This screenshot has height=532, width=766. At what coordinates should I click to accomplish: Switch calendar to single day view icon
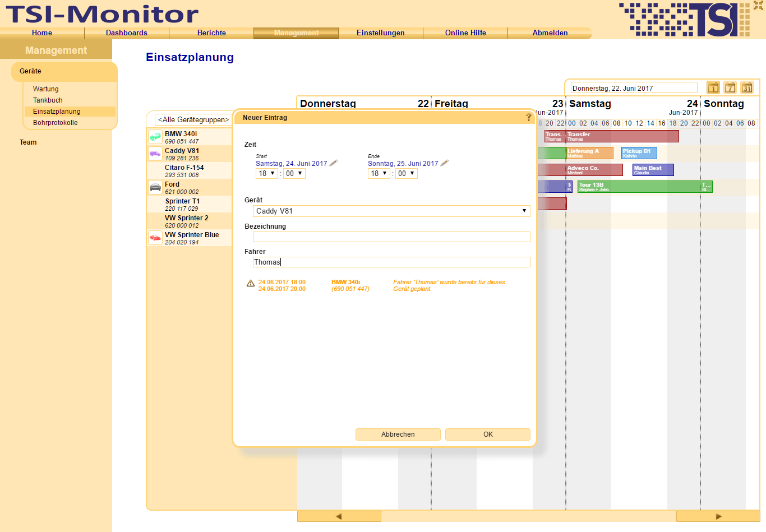pos(713,87)
